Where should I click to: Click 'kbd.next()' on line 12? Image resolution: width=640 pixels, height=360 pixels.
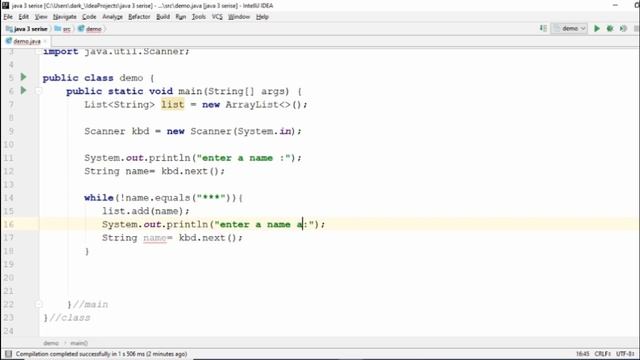190,171
